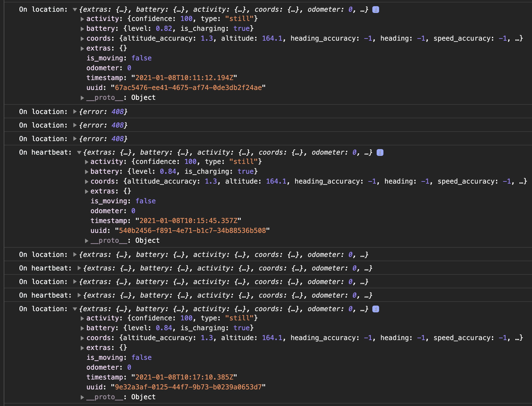Expand activity inside the heartbeat object
532x406 pixels.
(87, 162)
